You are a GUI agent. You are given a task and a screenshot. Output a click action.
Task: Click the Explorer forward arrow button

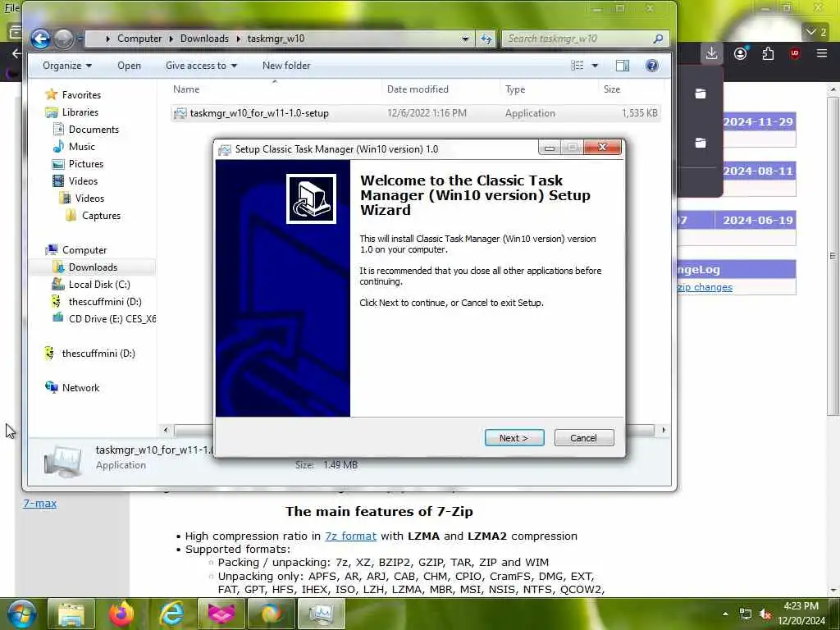pos(64,39)
